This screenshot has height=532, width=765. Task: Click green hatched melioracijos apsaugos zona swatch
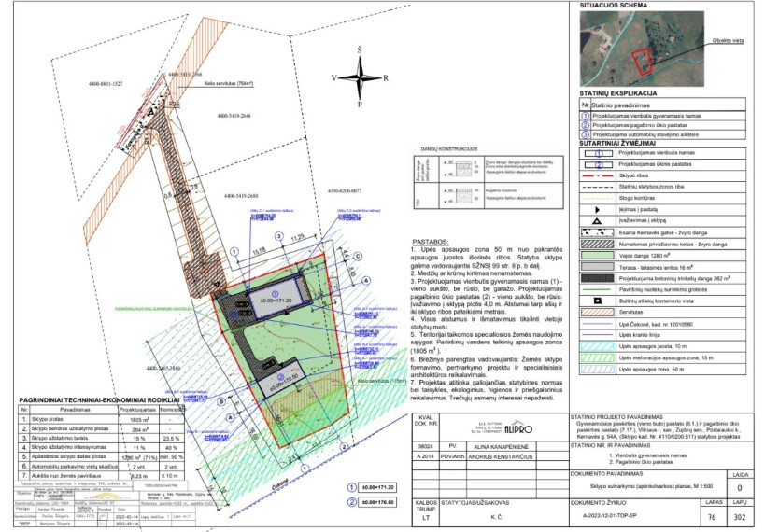click(597, 357)
